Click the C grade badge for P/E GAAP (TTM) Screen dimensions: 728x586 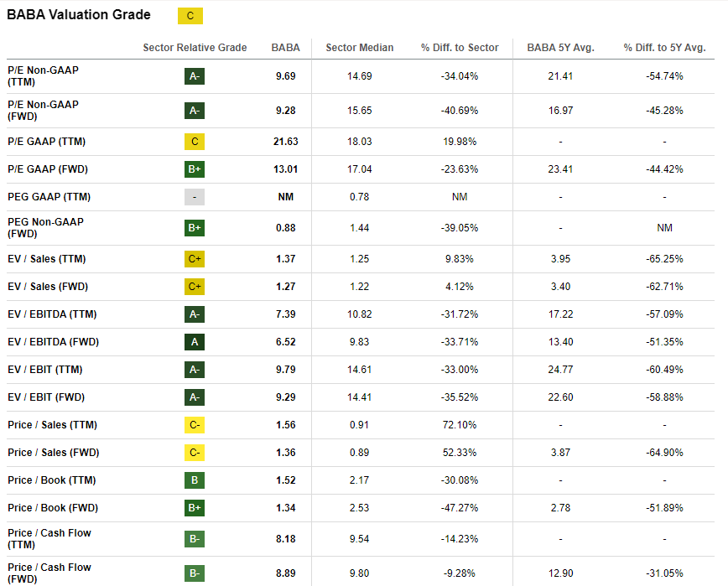(195, 142)
